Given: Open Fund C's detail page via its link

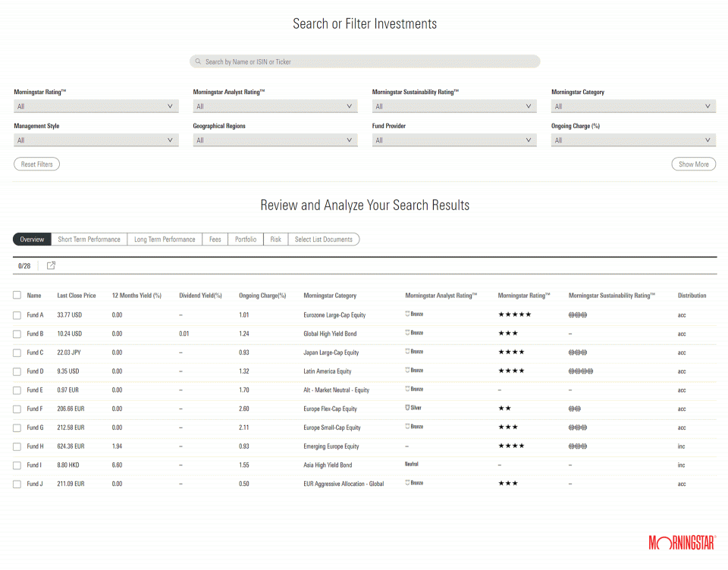Looking at the screenshot, I should 34,352.
